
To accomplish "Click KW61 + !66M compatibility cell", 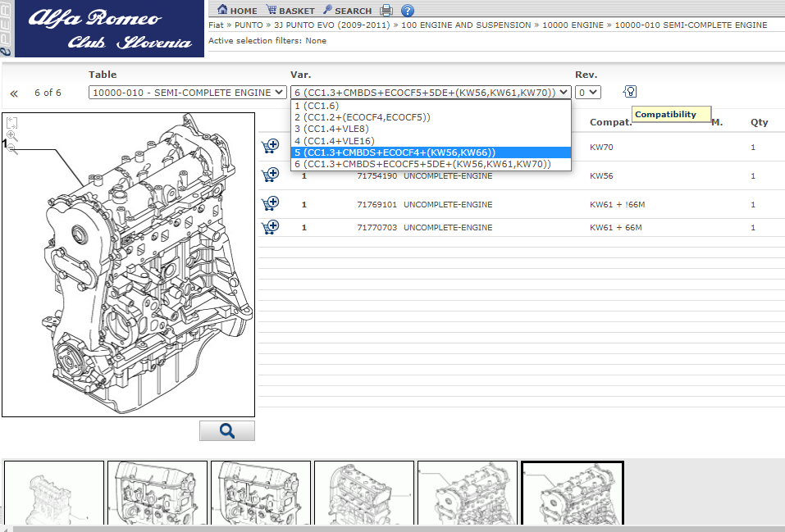I will [618, 204].
